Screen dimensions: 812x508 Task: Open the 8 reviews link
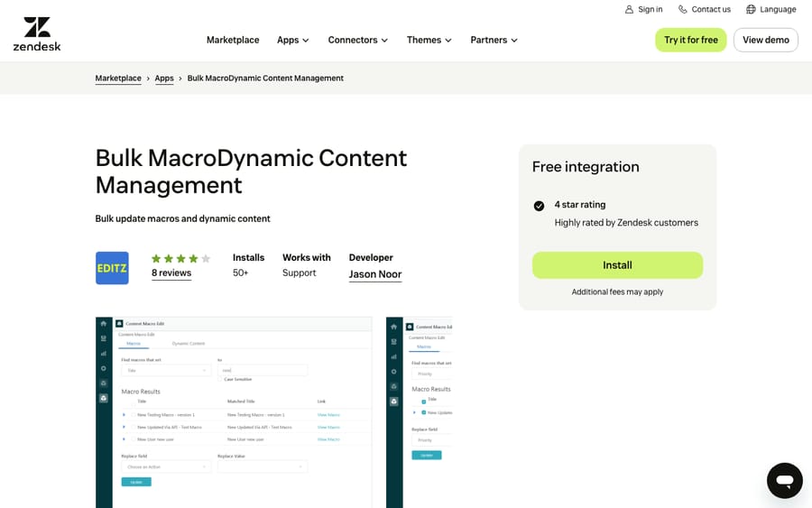click(171, 272)
